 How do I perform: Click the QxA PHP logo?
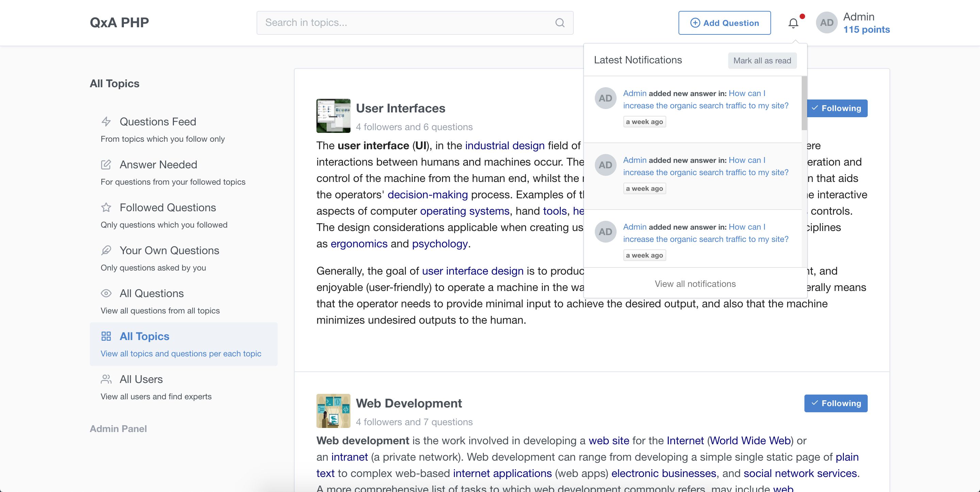tap(119, 22)
